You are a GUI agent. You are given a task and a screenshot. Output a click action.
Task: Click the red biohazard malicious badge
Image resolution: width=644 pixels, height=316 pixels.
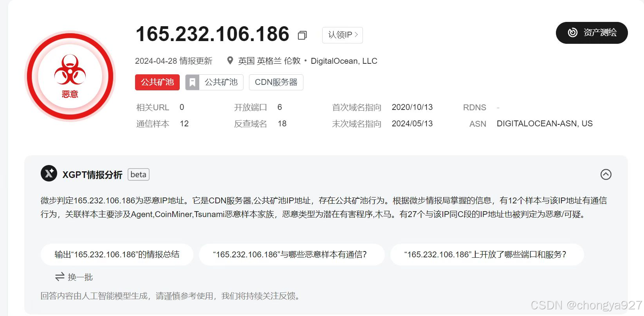pos(70,76)
